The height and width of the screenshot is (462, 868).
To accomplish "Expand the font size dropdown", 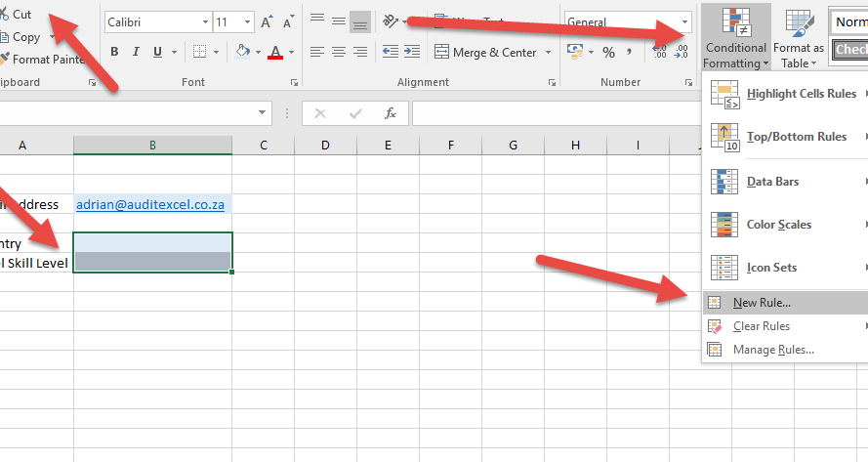I will [x=247, y=21].
